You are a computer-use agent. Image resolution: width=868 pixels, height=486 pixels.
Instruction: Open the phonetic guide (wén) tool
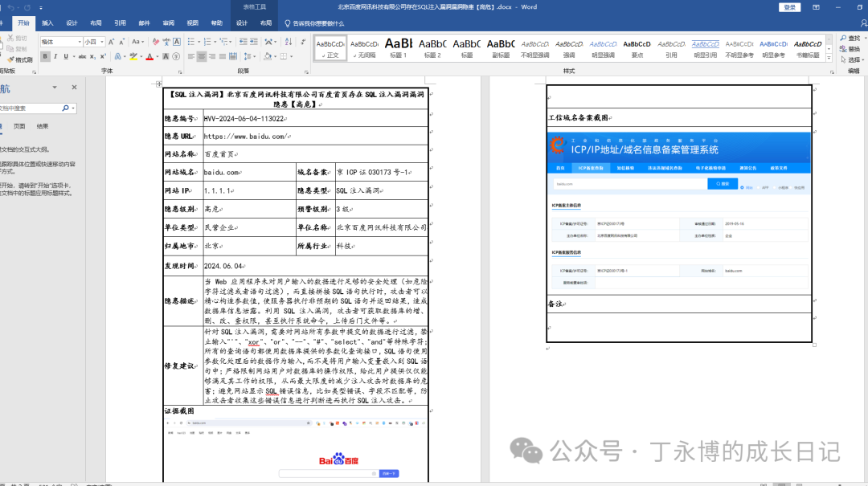[x=166, y=42]
